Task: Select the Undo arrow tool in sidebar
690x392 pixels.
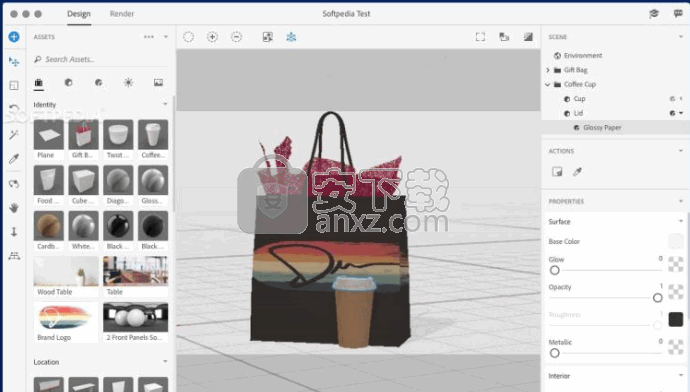Action: [x=14, y=108]
